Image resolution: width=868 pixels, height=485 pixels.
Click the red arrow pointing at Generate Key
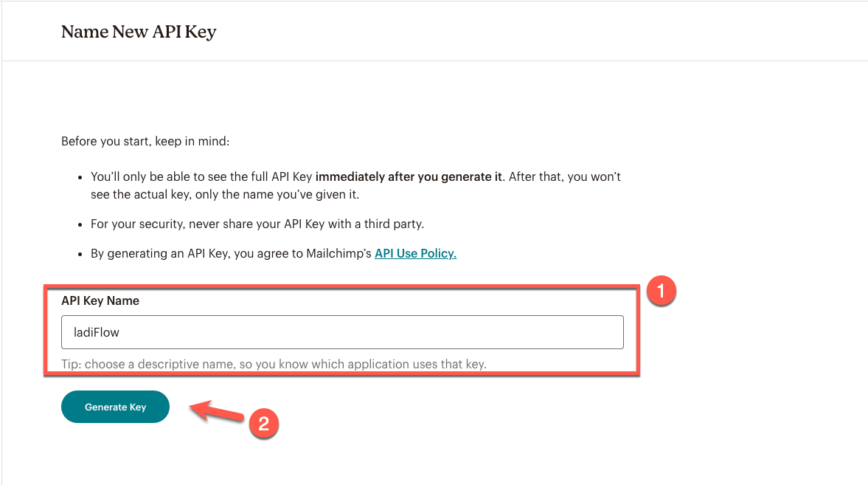[x=216, y=411]
